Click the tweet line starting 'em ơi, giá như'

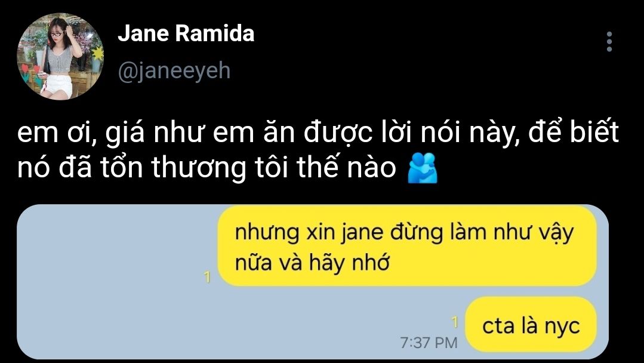point(318,133)
